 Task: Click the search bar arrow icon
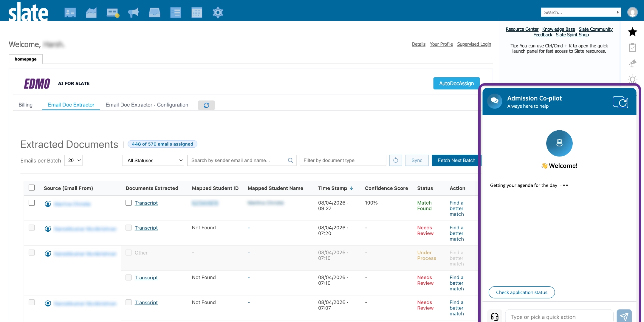coord(618,12)
